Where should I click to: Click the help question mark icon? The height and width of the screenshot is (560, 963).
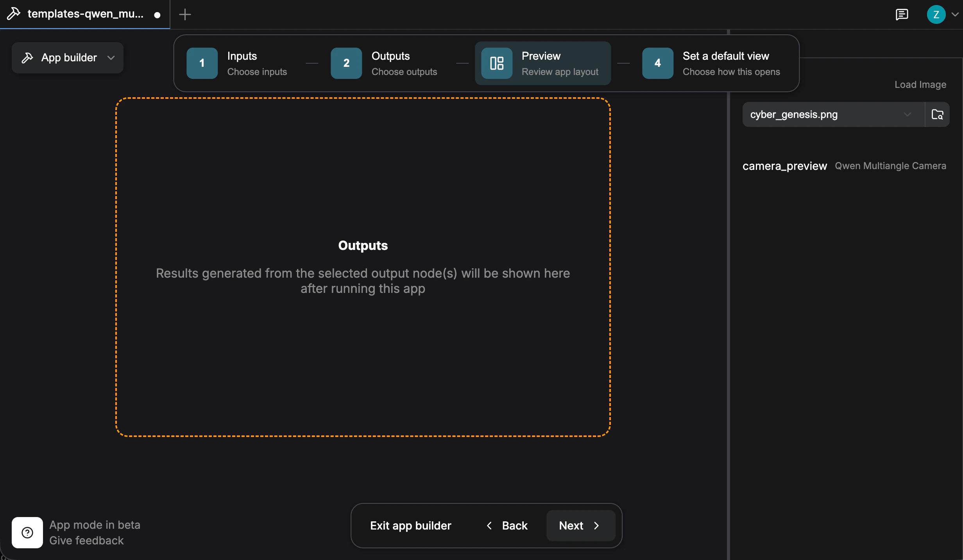(27, 532)
